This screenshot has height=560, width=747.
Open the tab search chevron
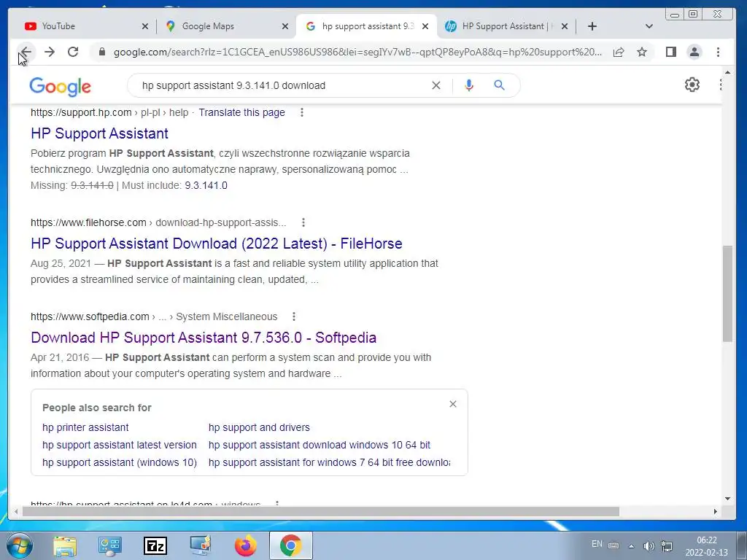649,26
